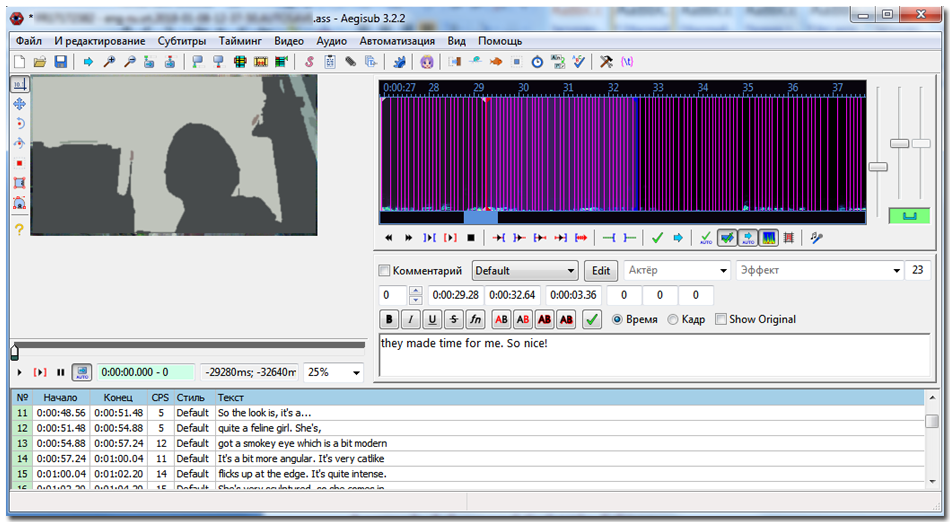Enable the Комментарий checkbox
The height and width of the screenshot is (522, 950).
pos(384,271)
